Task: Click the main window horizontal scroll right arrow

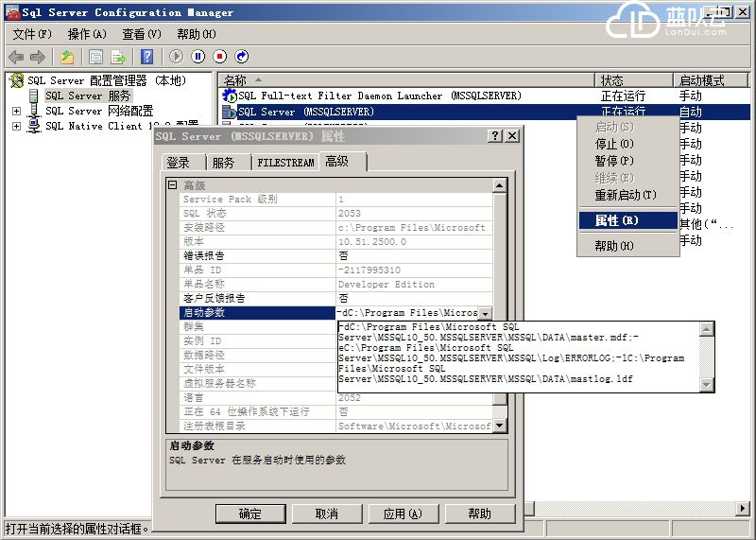Action: (x=743, y=508)
